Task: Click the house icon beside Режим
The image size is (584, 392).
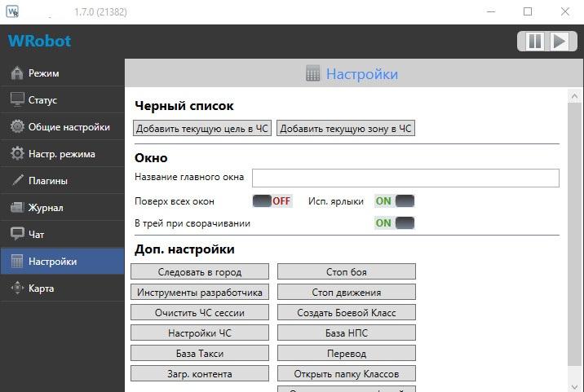Action: click(x=17, y=73)
